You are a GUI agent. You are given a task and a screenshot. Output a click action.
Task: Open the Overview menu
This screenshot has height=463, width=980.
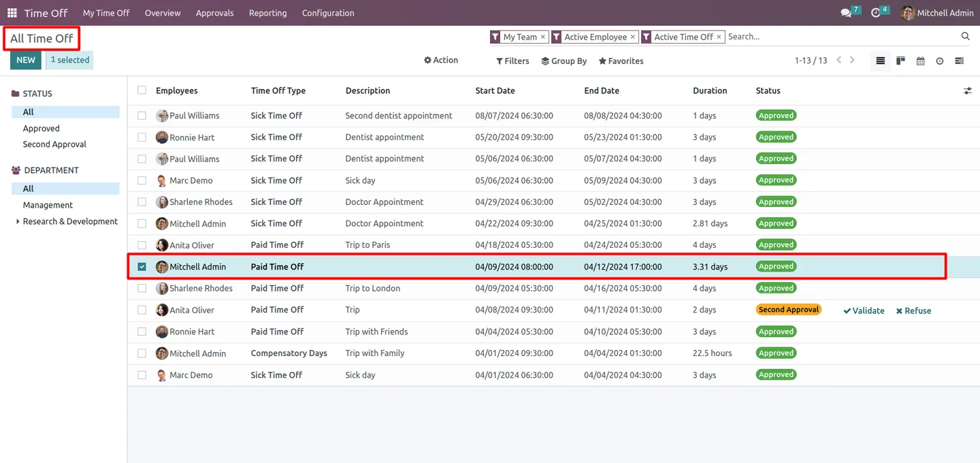[x=163, y=13]
